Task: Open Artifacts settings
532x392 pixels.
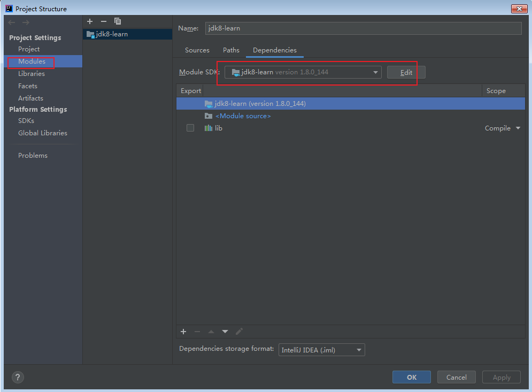Action: [30, 98]
